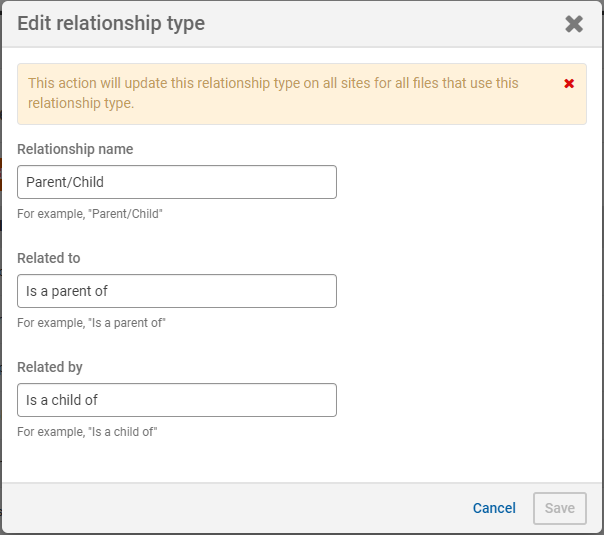604x535 pixels.
Task: Dismiss the yellow warning alert
Action: [x=569, y=84]
